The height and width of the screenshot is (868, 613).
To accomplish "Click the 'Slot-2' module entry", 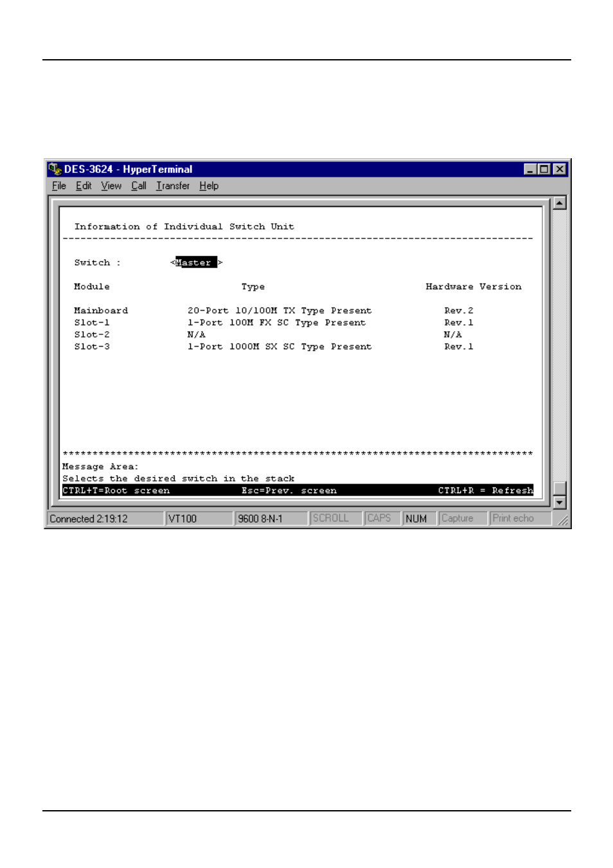I will (x=92, y=334).
